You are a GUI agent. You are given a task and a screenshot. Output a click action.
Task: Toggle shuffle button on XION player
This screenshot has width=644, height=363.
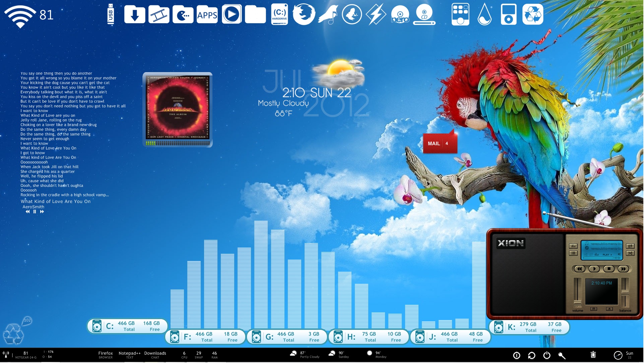(630, 253)
